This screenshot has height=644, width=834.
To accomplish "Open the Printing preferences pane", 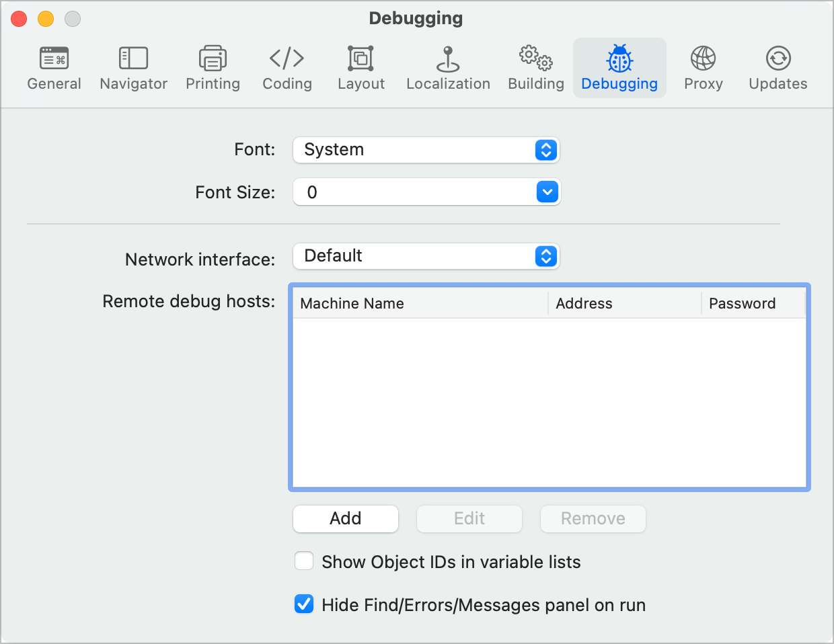I will tap(213, 68).
